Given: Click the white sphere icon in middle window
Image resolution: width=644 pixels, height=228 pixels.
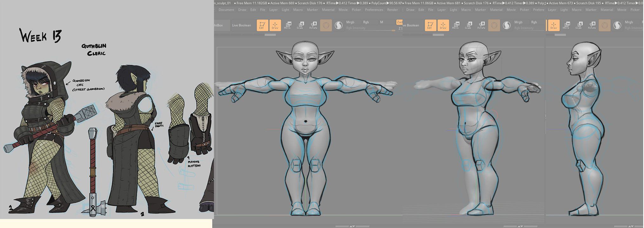Looking at the screenshot, I should (507, 25).
